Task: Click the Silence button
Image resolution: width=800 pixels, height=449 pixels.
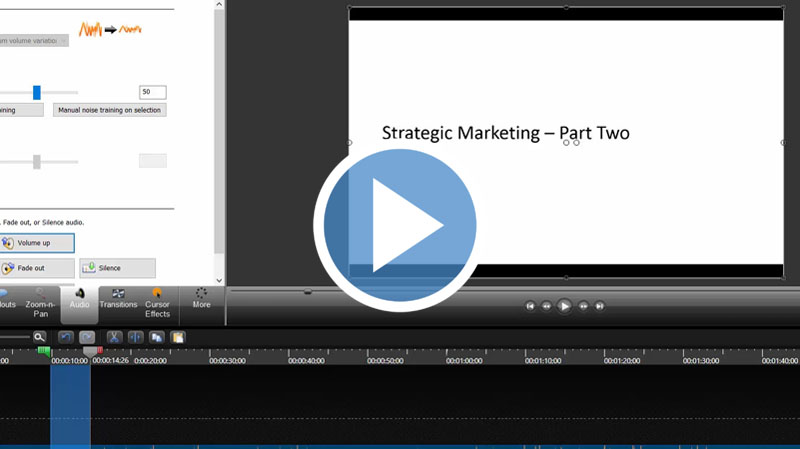Action: pos(117,268)
